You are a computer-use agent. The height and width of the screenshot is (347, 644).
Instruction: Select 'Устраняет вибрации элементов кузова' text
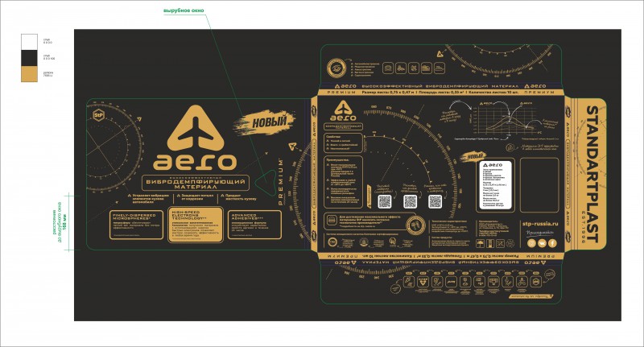point(149,199)
